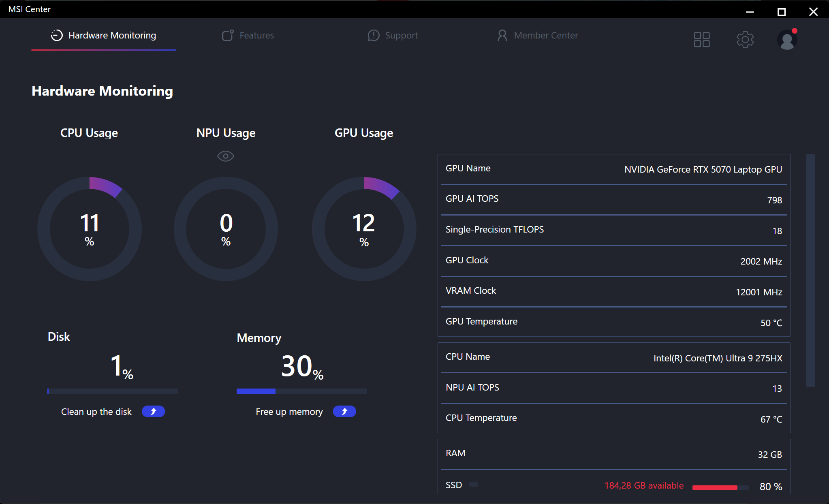Click the 'NVIDIA GeForce RTX 5070 Laptop GPU' value
The height and width of the screenshot is (504, 829).
703,169
